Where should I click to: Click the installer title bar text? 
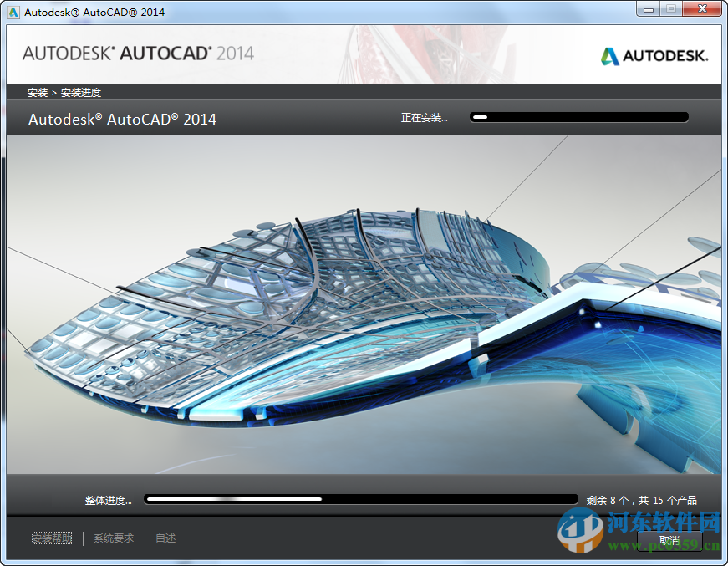pos(94,11)
